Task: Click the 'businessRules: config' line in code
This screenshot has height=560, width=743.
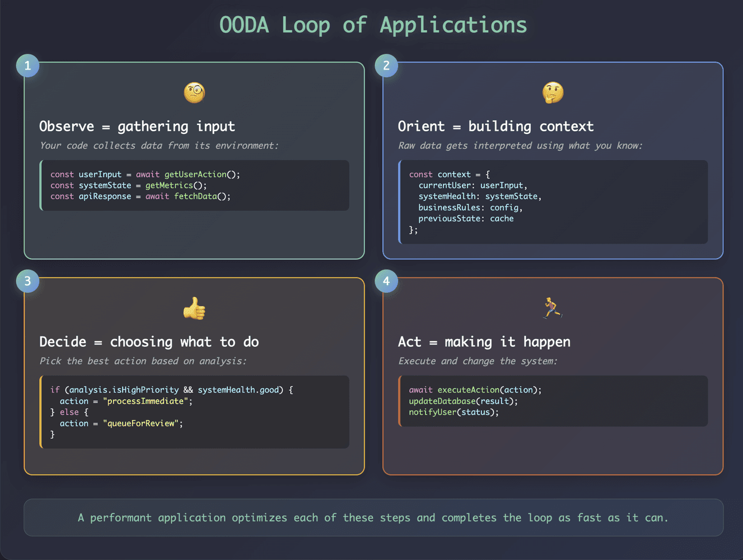Action: point(470,208)
